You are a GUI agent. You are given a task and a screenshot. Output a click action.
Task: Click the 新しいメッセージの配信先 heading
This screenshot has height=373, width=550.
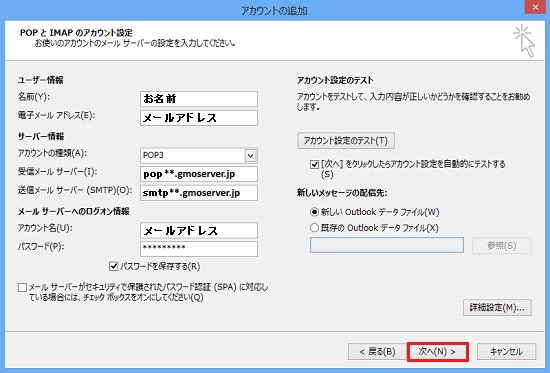pyautogui.click(x=342, y=193)
